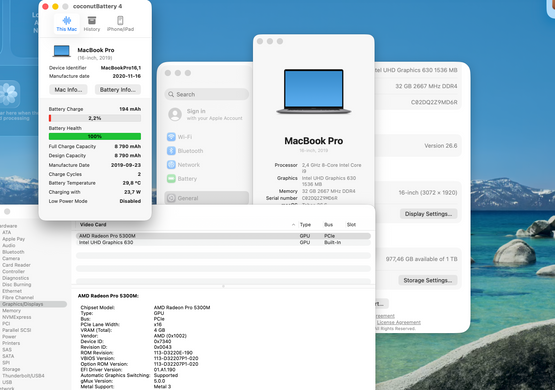The height and width of the screenshot is (390, 555).
Task: Select Printers in System Information sidebar
Action: [x=11, y=343]
